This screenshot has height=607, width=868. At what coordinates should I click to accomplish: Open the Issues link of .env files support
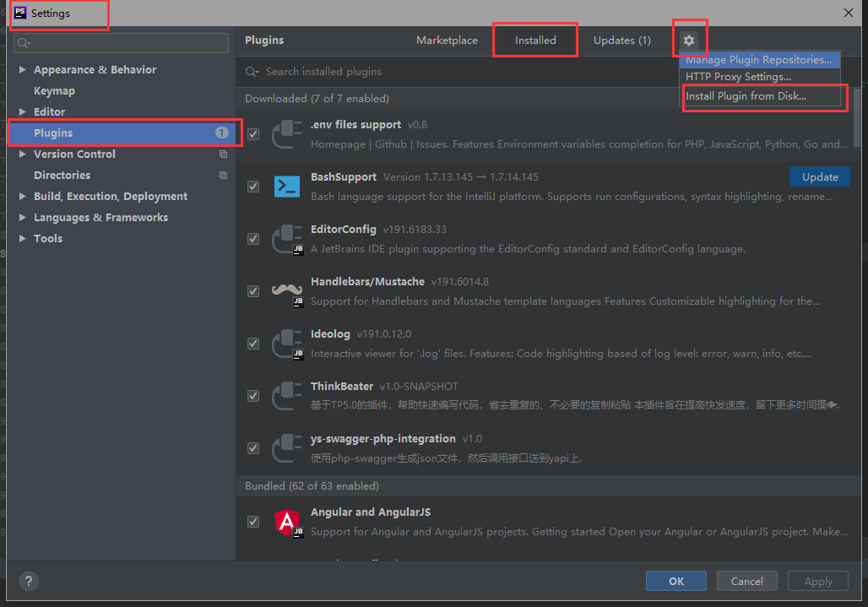pyautogui.click(x=431, y=144)
